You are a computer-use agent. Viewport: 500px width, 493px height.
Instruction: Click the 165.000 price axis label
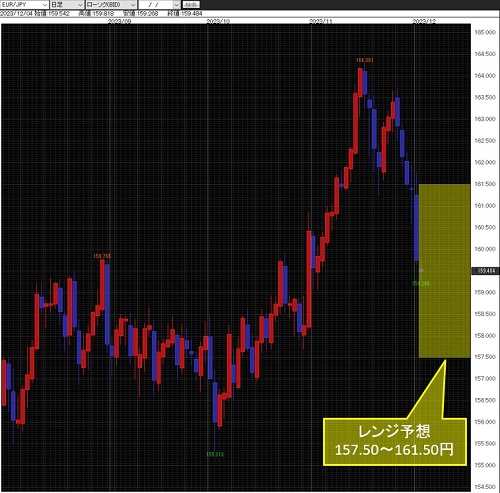click(x=485, y=32)
